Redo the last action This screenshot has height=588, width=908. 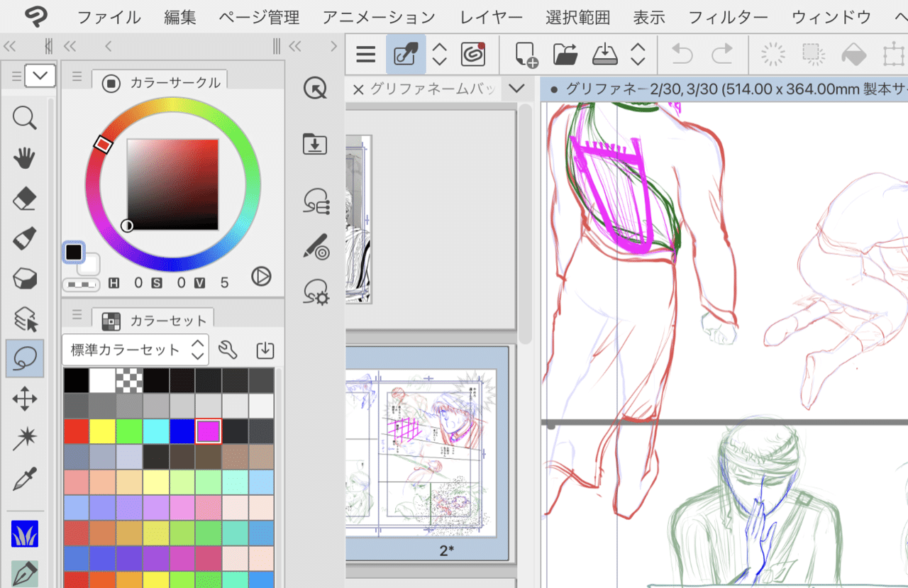click(722, 55)
